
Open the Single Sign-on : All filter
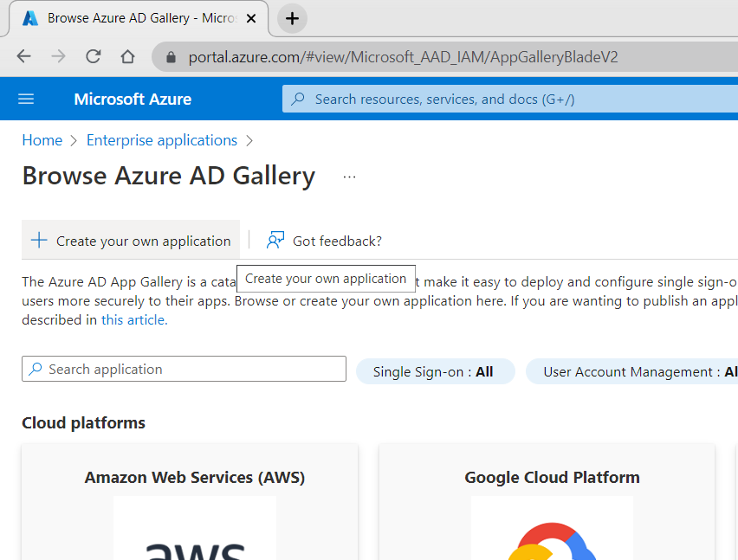click(436, 371)
